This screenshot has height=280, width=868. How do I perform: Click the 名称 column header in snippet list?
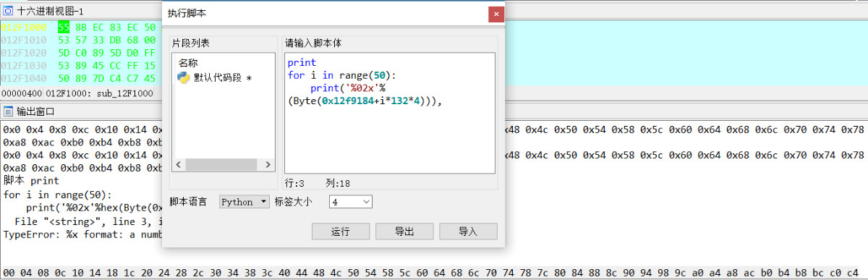click(188, 63)
